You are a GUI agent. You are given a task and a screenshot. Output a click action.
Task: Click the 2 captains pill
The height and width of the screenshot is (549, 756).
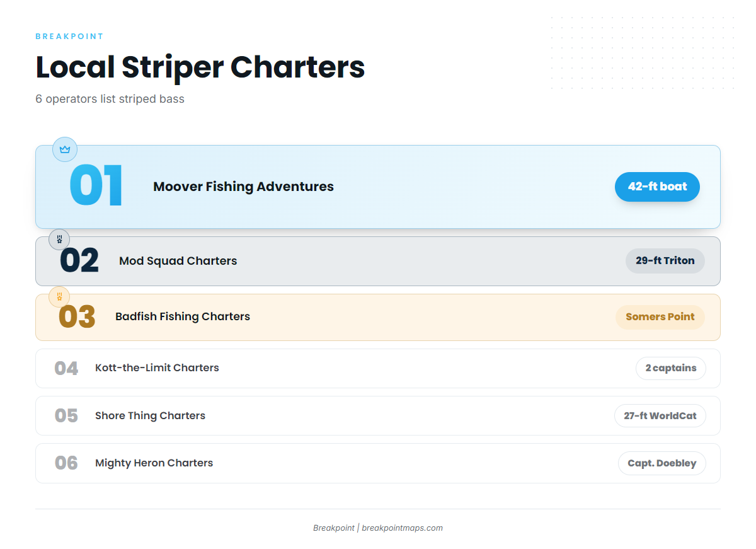pyautogui.click(x=670, y=368)
